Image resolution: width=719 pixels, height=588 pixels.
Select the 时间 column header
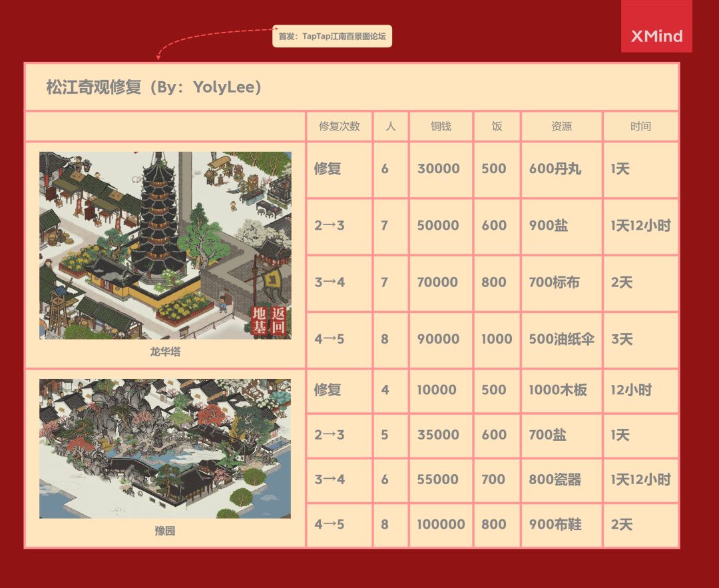click(x=640, y=126)
